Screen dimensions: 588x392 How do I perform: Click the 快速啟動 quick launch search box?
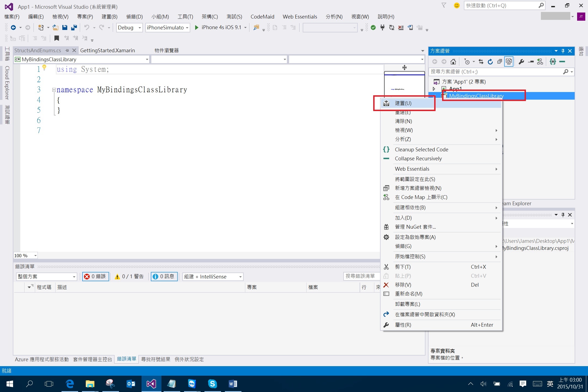pyautogui.click(x=504, y=5)
